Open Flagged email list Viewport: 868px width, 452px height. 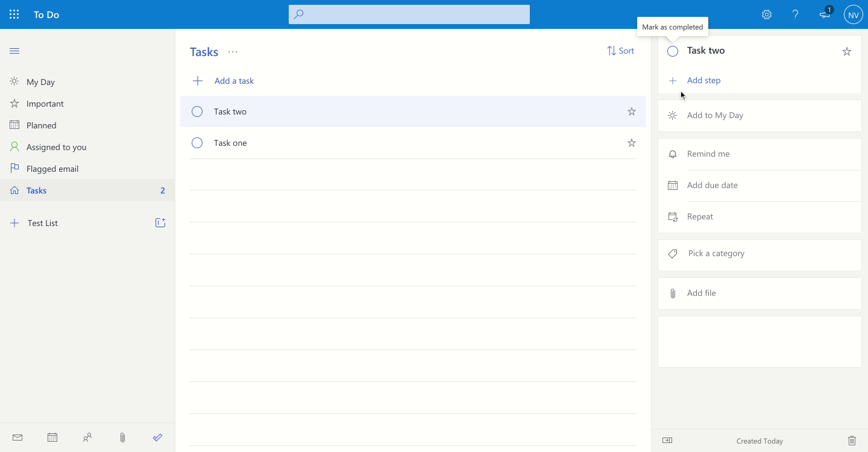click(87, 169)
